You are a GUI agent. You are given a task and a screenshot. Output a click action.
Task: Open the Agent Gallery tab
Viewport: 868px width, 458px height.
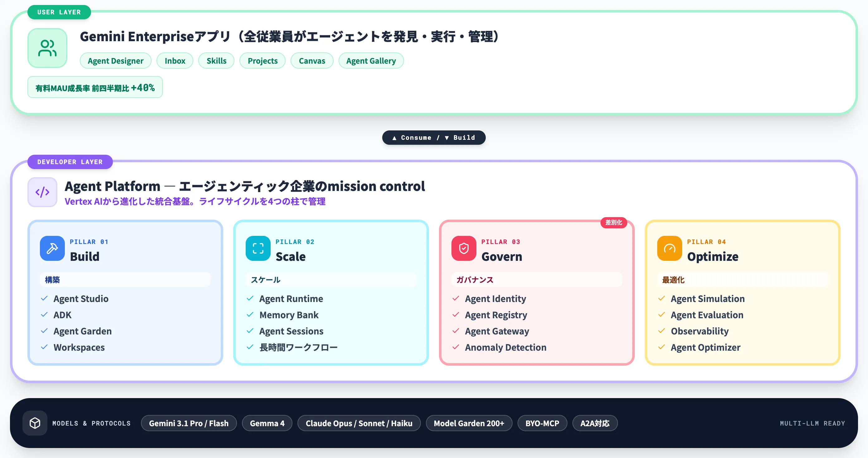(371, 61)
